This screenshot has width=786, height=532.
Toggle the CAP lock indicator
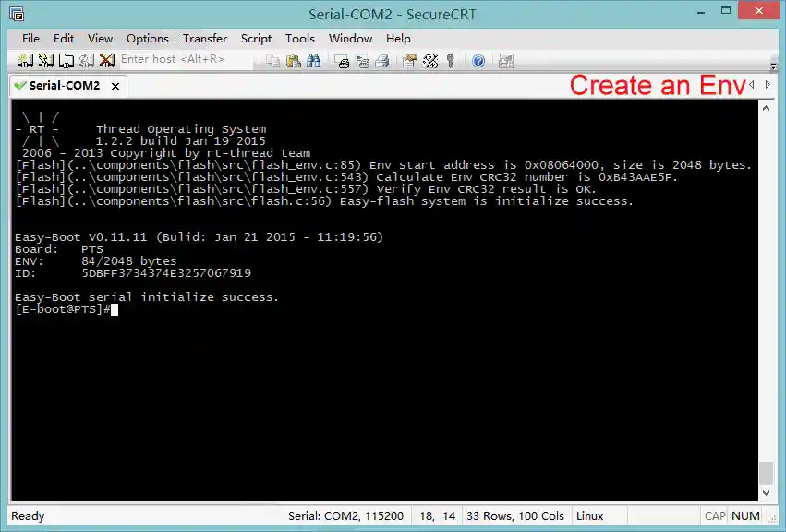point(716,515)
